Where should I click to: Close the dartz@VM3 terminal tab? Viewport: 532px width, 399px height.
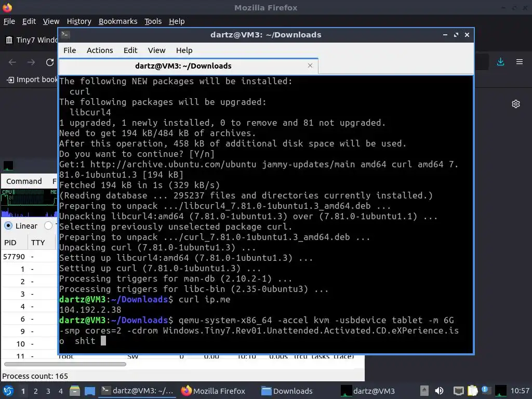point(310,65)
